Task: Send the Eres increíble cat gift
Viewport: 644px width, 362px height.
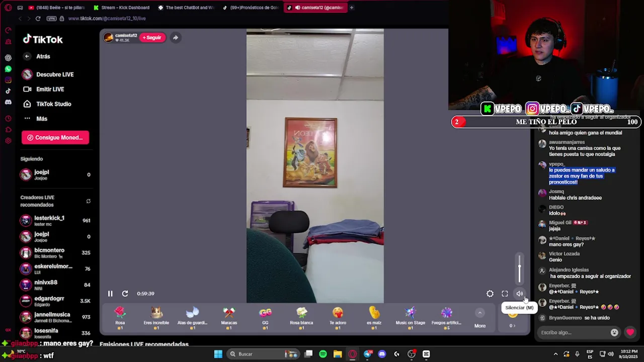Action: (156, 318)
